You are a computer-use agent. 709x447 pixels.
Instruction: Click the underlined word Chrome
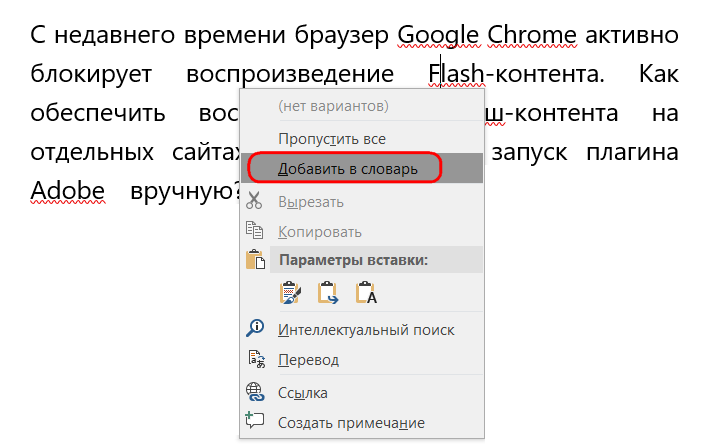pos(532,35)
